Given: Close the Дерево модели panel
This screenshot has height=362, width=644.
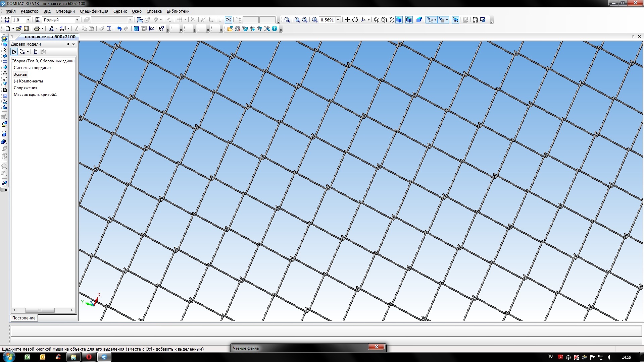Looking at the screenshot, I should (x=73, y=44).
